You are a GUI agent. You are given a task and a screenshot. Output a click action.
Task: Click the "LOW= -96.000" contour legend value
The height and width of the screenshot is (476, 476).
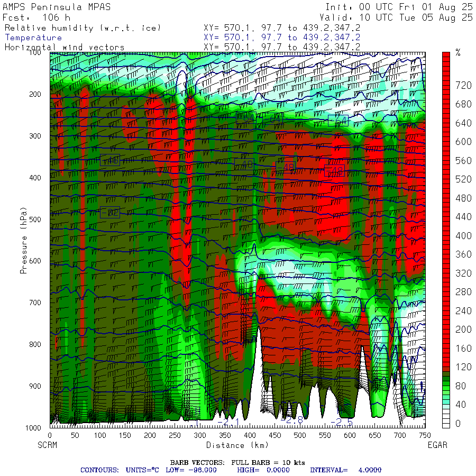tap(191, 470)
